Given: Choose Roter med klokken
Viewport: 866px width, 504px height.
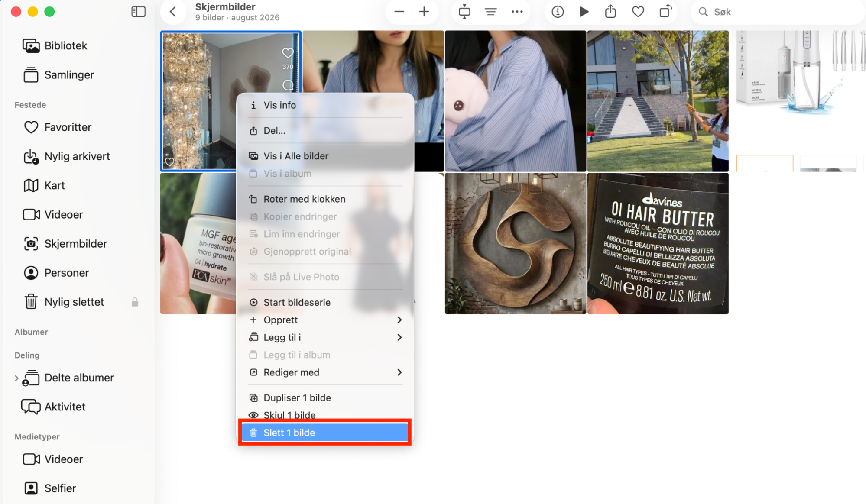Looking at the screenshot, I should pos(325,199).
